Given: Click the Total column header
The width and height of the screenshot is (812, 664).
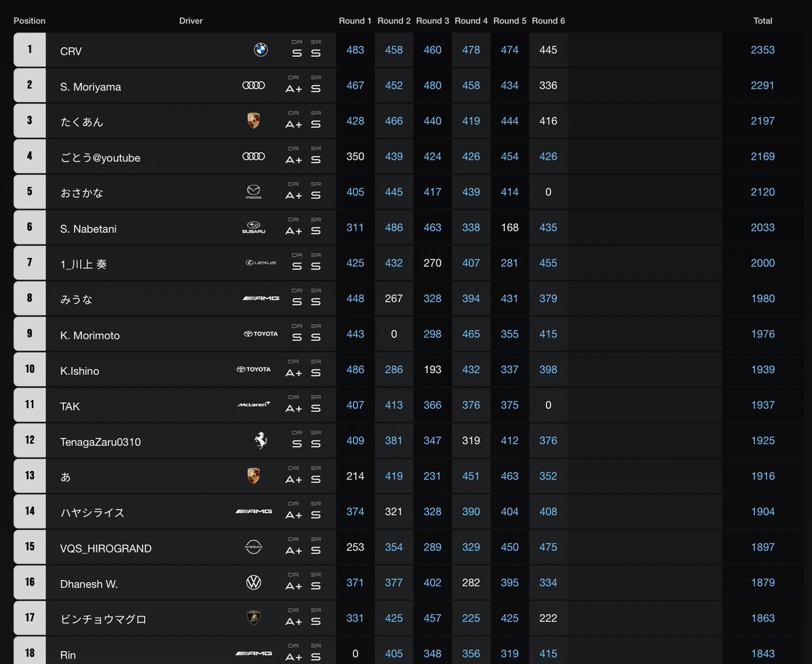Looking at the screenshot, I should pyautogui.click(x=763, y=21).
